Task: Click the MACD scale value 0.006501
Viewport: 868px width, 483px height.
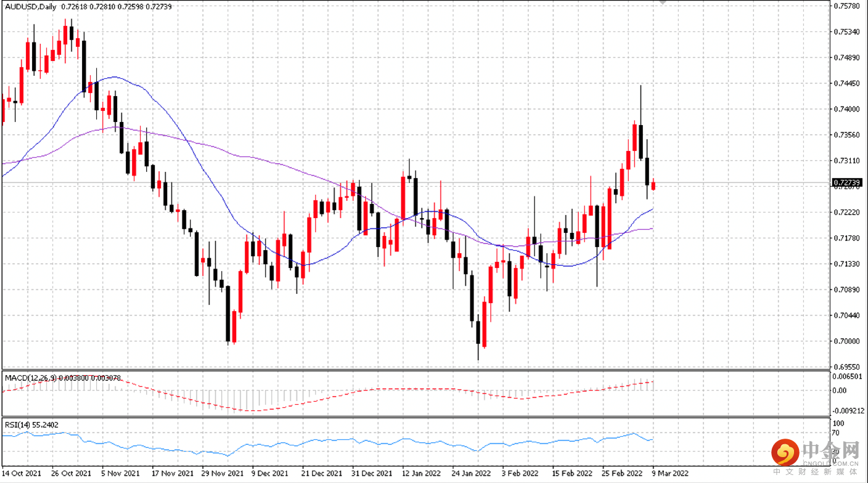Action: tap(846, 376)
